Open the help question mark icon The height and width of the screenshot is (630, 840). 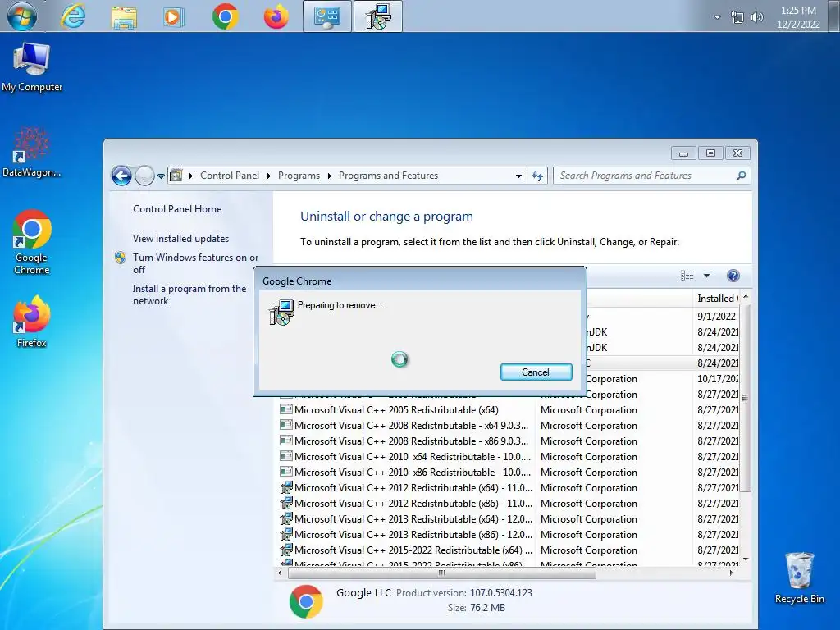click(x=733, y=276)
